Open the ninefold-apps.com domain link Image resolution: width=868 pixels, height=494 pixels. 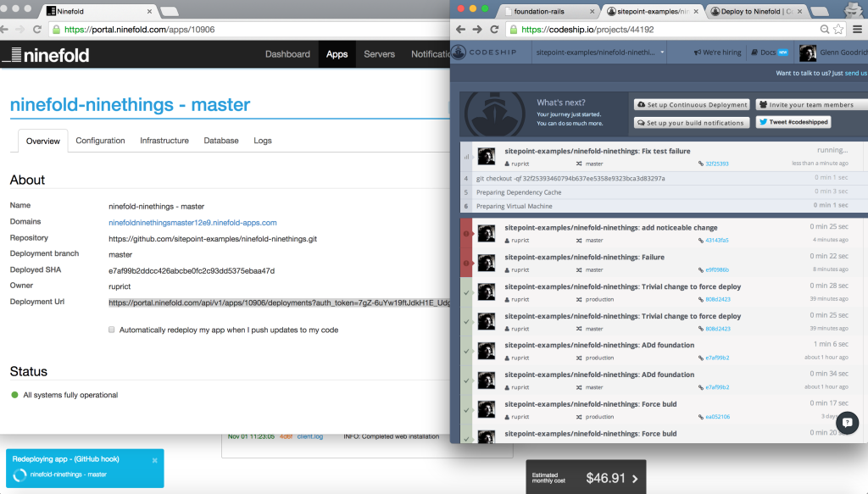(192, 222)
